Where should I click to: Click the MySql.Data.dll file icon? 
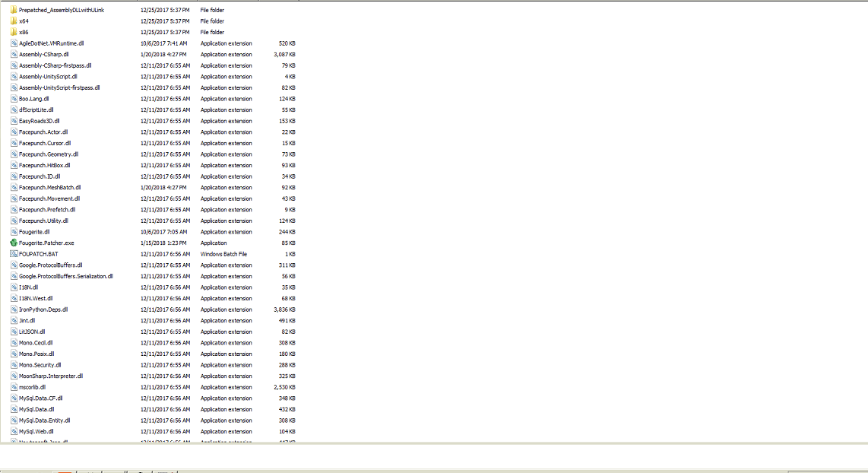14,409
